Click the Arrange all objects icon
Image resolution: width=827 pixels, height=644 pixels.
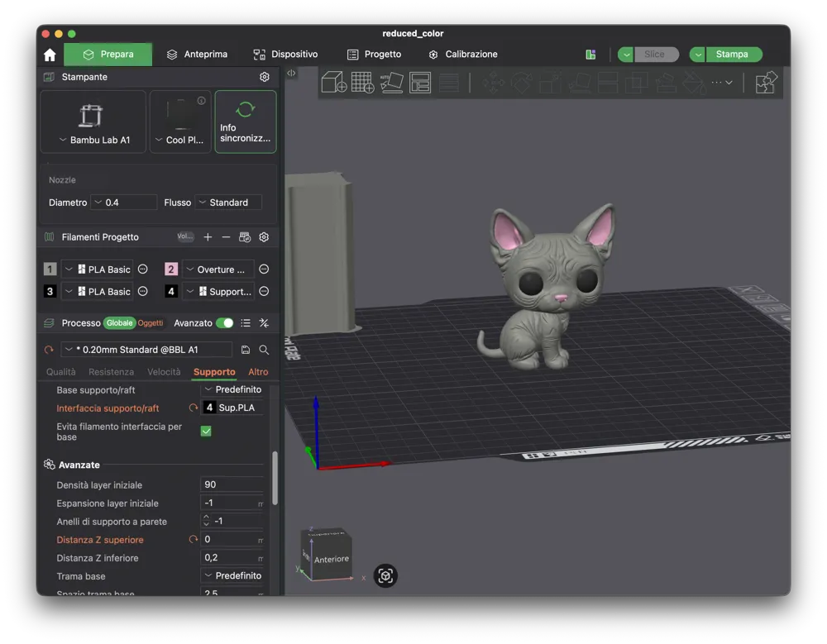(x=420, y=83)
